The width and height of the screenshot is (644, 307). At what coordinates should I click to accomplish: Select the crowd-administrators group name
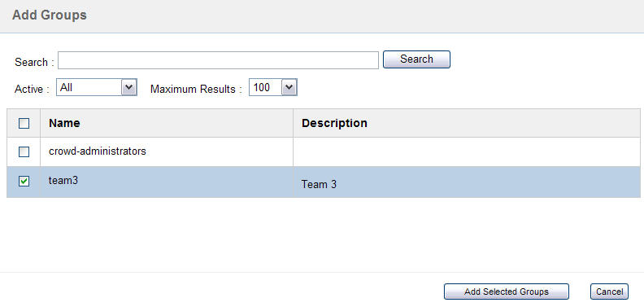tap(98, 151)
